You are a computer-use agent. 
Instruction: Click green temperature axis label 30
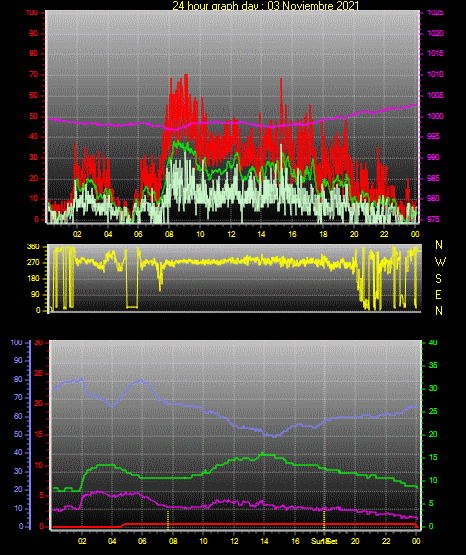433,388
